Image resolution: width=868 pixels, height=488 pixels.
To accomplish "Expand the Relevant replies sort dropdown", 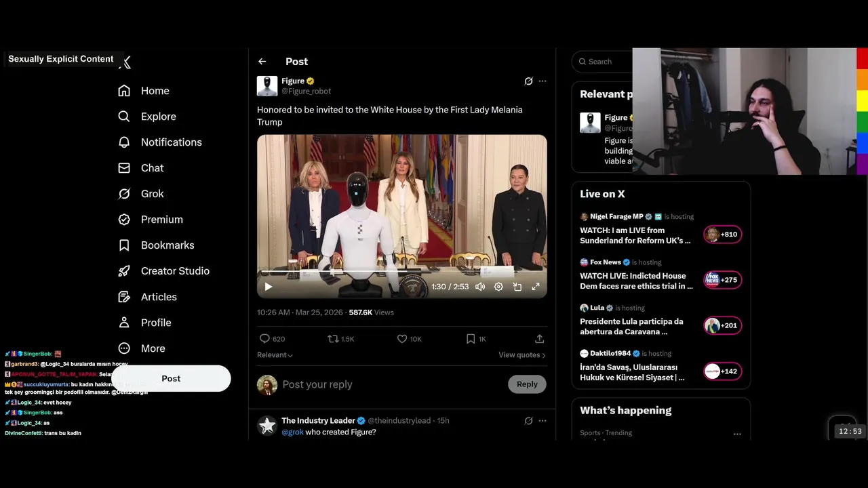I will (275, 355).
